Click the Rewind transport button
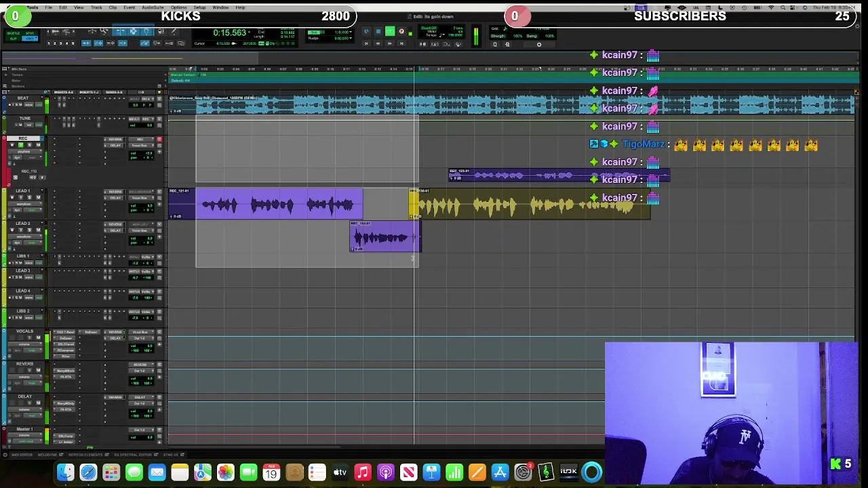 pos(378,43)
